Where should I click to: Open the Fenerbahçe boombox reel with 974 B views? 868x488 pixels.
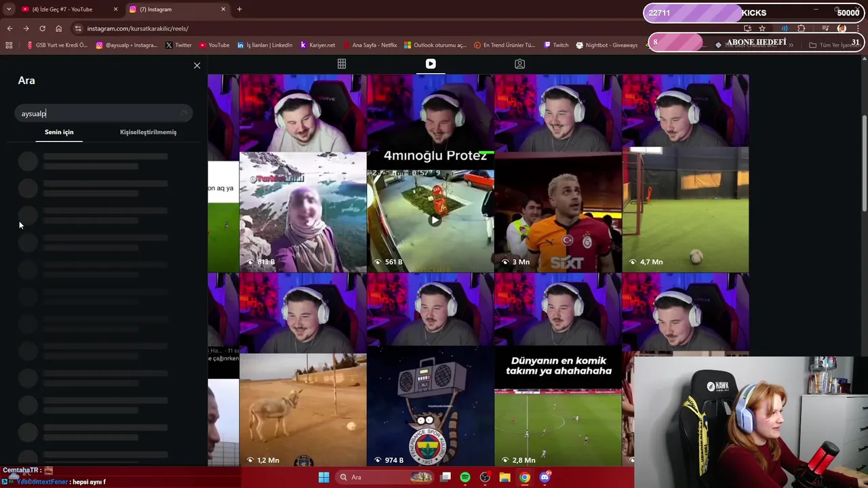point(430,370)
